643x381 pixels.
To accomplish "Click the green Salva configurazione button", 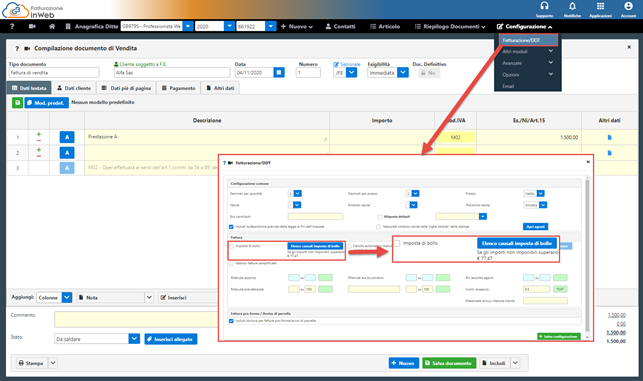I will (x=559, y=336).
